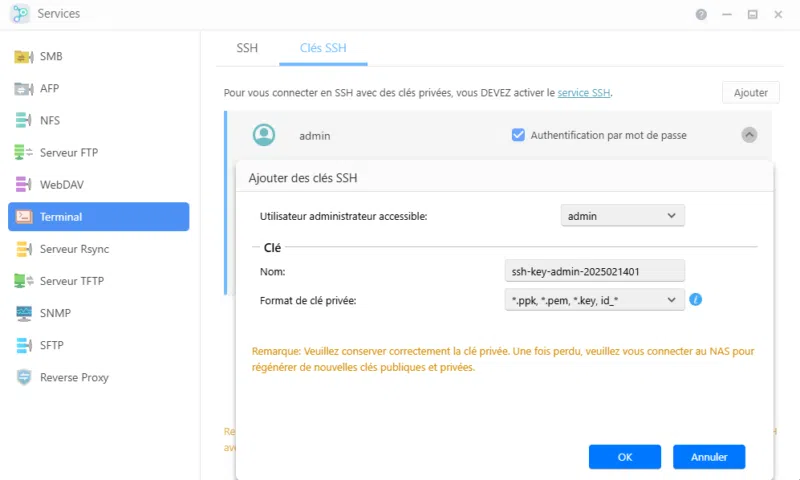Click the SMB service icon
800x480 pixels.
[24, 57]
